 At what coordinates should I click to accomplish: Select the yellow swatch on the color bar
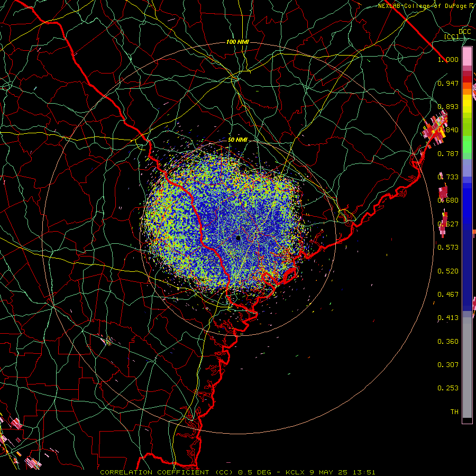click(x=467, y=103)
